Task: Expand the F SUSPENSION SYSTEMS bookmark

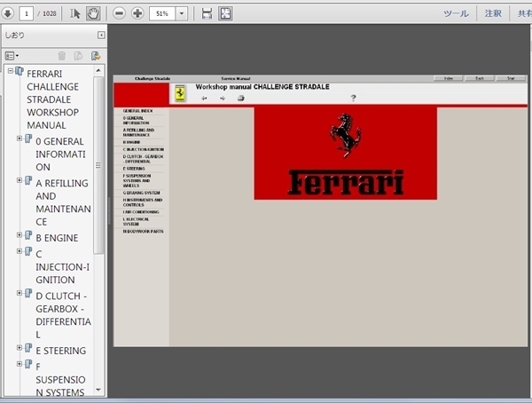Action: click(x=20, y=364)
